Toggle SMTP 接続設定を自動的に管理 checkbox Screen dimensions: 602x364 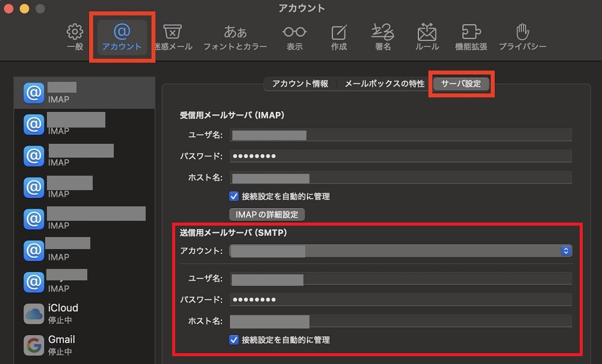(234, 340)
